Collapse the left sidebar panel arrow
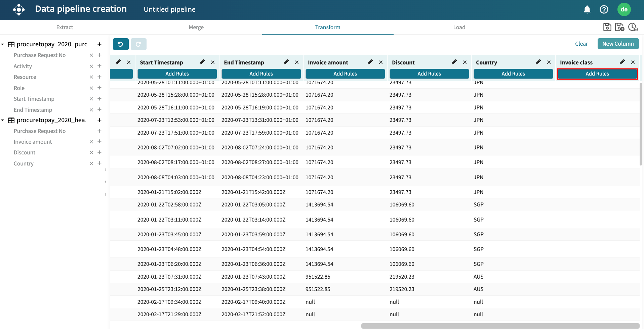The height and width of the screenshot is (332, 644). coord(105,182)
